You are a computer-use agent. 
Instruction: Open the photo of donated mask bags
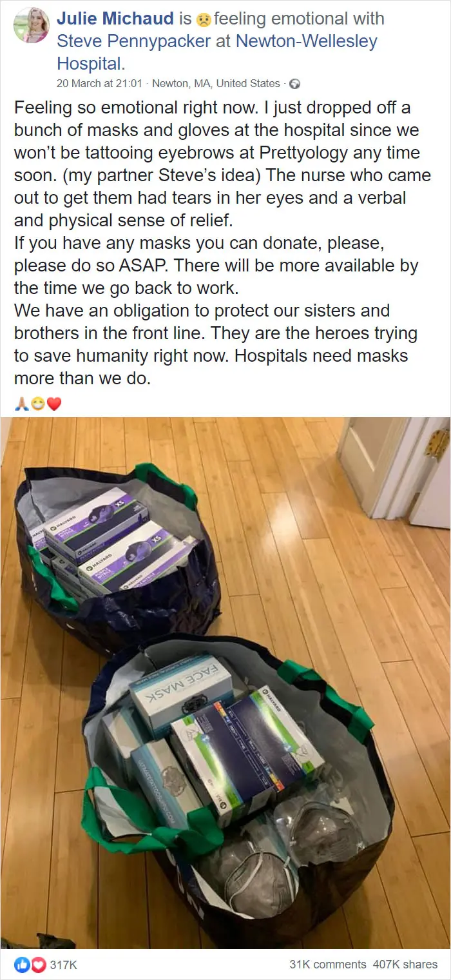[x=225, y=683]
